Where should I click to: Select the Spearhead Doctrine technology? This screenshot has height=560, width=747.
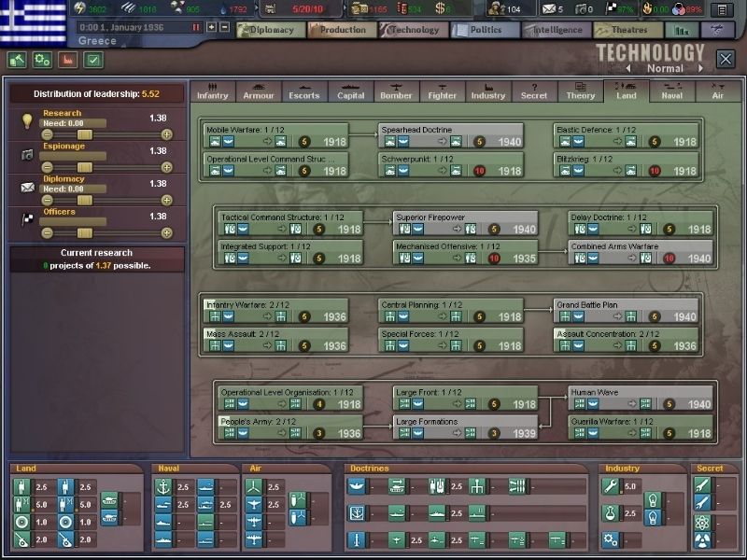[x=451, y=135]
